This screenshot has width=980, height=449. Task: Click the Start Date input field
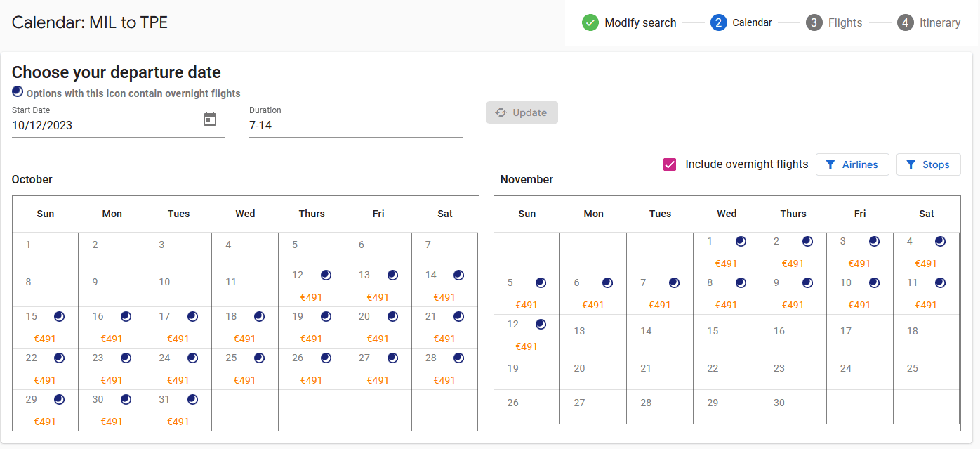(x=105, y=126)
